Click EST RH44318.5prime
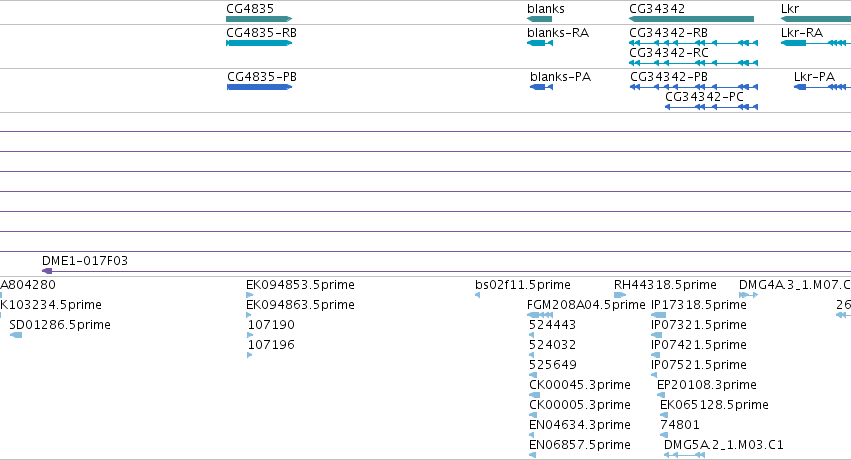Viewport: 851px width, 460px height. click(665, 285)
